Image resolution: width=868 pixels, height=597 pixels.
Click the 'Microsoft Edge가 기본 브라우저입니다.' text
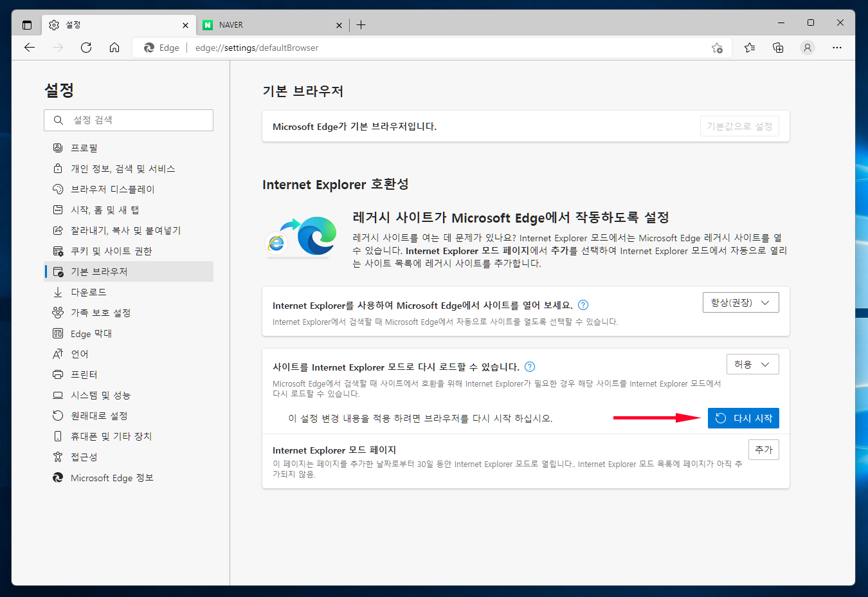[x=354, y=126]
